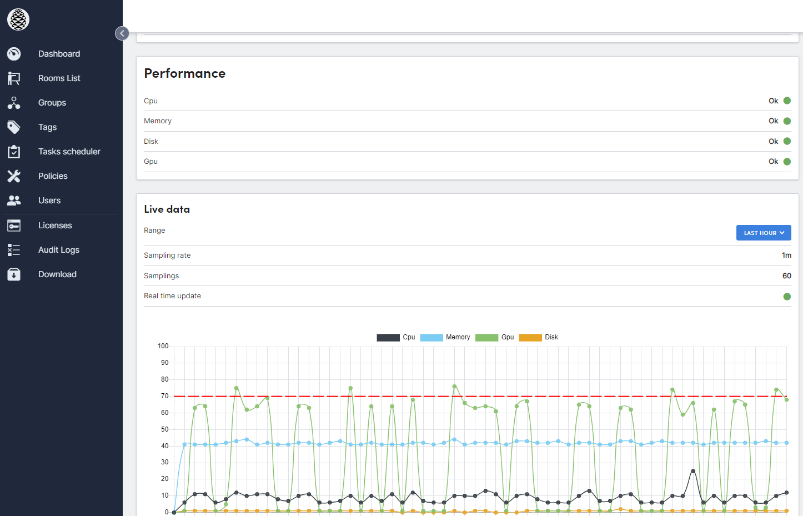Viewport: 803px width, 516px height.
Task: Toggle Gpu series via green legend swatch
Action: coord(487,337)
